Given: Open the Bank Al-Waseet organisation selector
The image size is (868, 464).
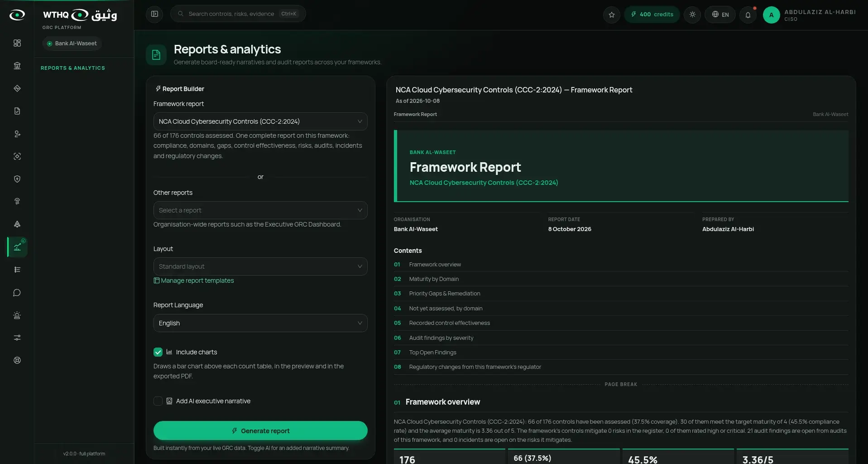Looking at the screenshot, I should pos(72,43).
